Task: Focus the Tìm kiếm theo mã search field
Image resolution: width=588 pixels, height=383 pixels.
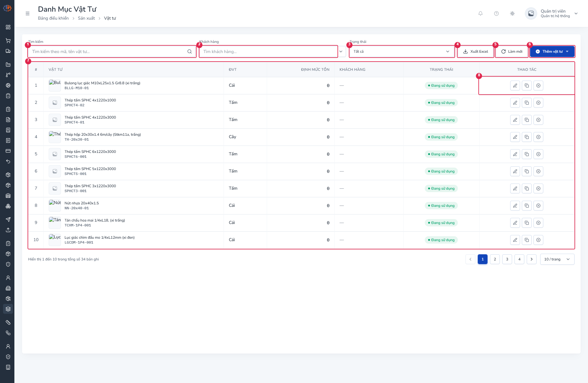Action: pyautogui.click(x=112, y=51)
